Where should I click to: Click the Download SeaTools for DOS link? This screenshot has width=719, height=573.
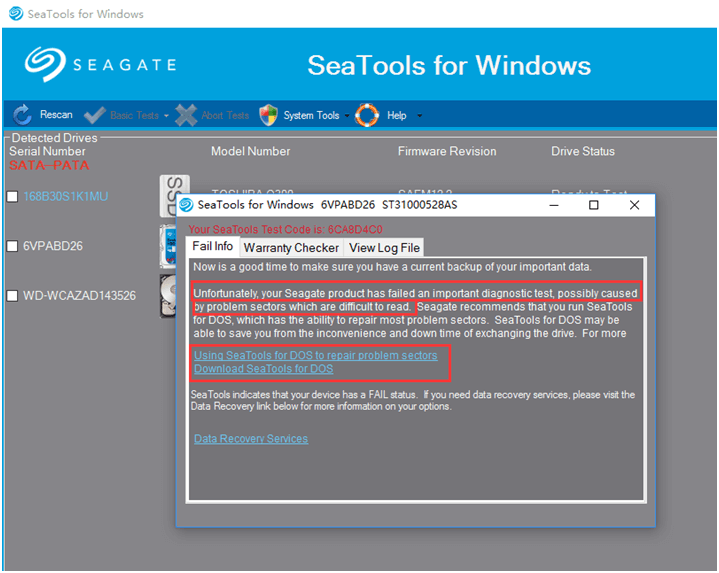point(263,369)
